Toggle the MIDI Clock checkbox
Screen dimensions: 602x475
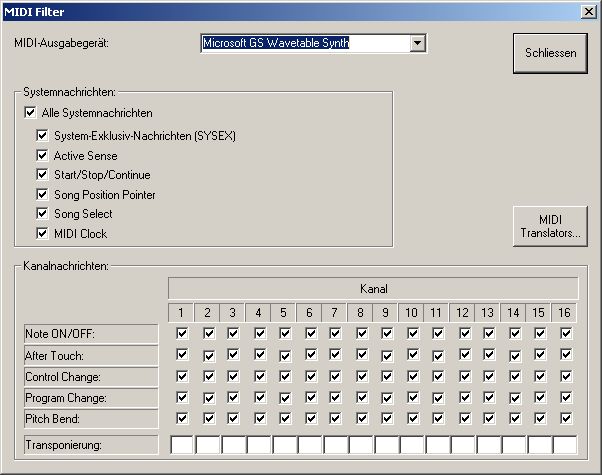(x=42, y=233)
